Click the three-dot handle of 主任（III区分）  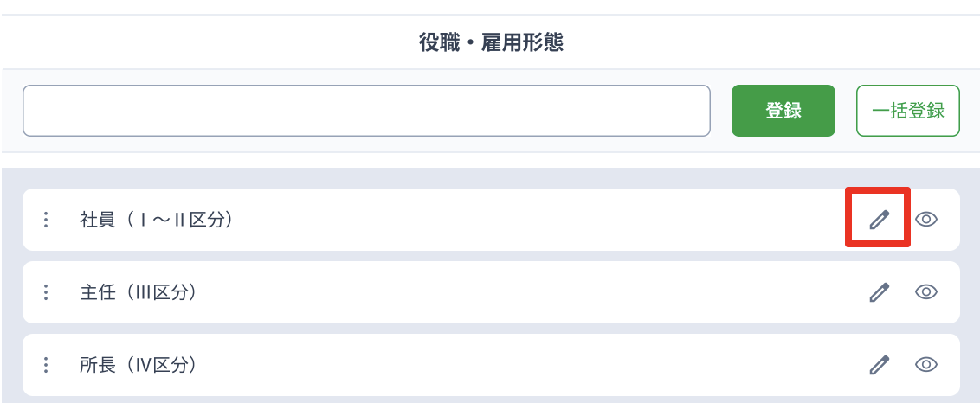click(x=46, y=291)
